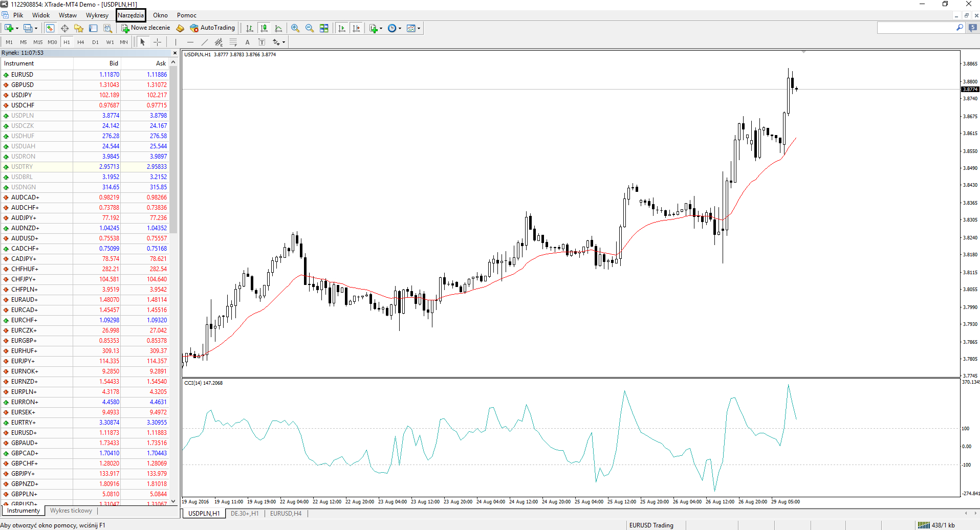This screenshot has height=530, width=980.
Task: Switch chart to line chart type
Action: pos(278,28)
